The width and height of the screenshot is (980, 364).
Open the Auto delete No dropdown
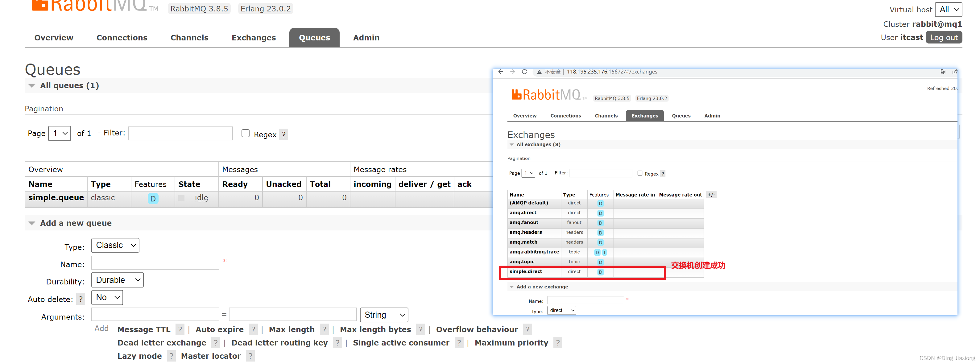(107, 297)
